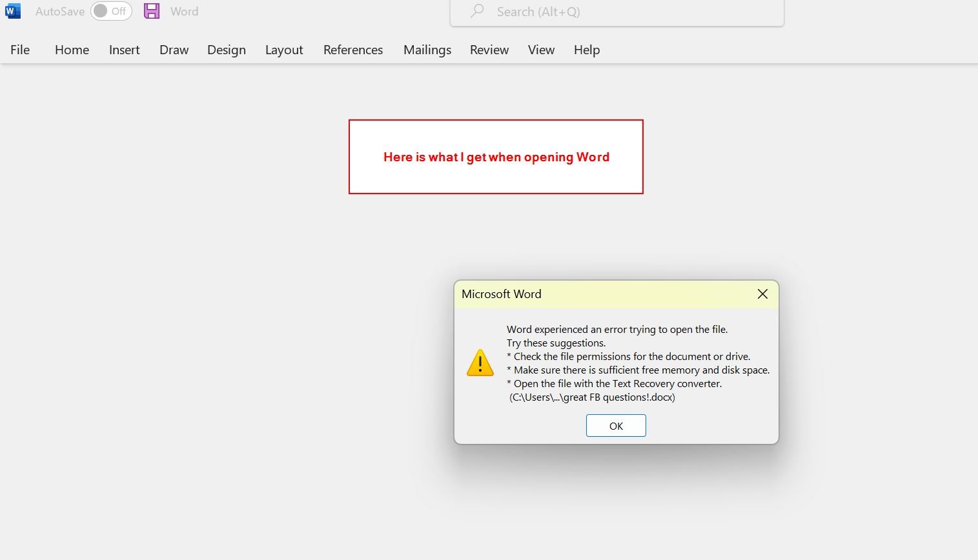Image resolution: width=978 pixels, height=560 pixels.
Task: Click 'sufficient free memory and disk space' line
Action: pos(638,370)
